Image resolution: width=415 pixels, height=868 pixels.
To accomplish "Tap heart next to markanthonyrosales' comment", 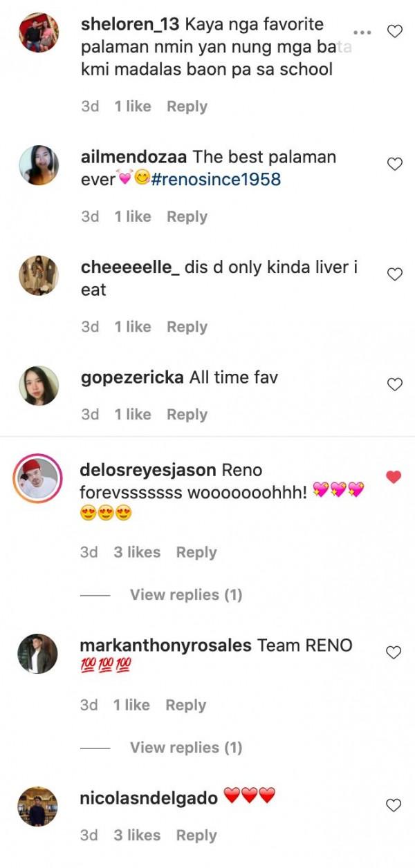I will 394,652.
